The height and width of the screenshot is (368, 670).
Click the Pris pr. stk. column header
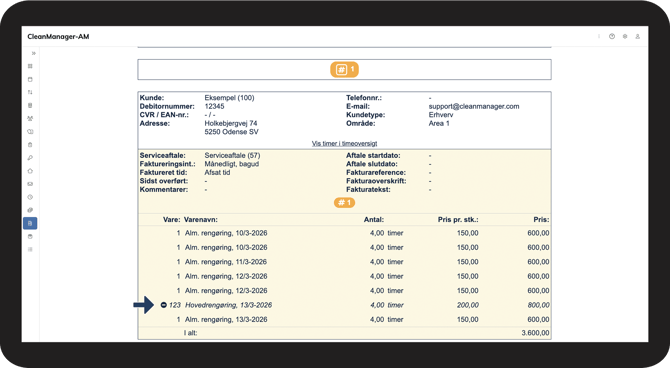tap(458, 220)
